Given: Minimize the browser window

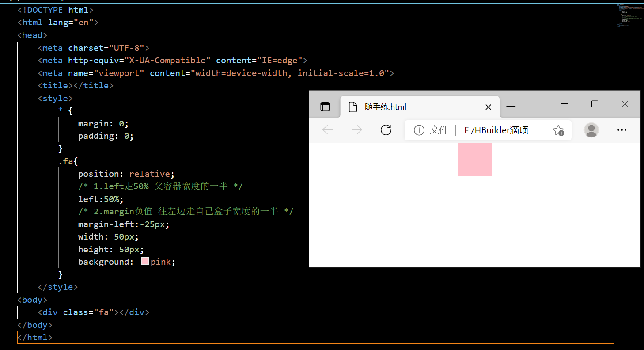Looking at the screenshot, I should pos(564,104).
